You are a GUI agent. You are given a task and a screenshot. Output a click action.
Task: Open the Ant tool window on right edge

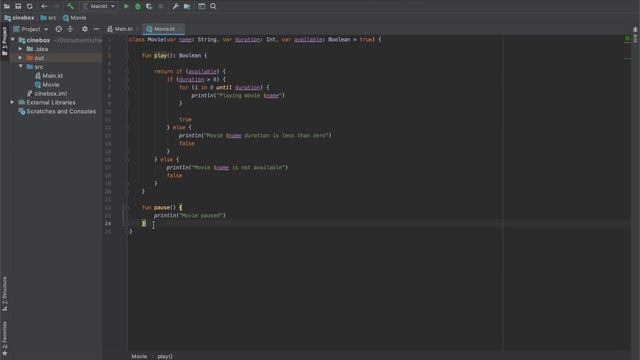tap(636, 36)
